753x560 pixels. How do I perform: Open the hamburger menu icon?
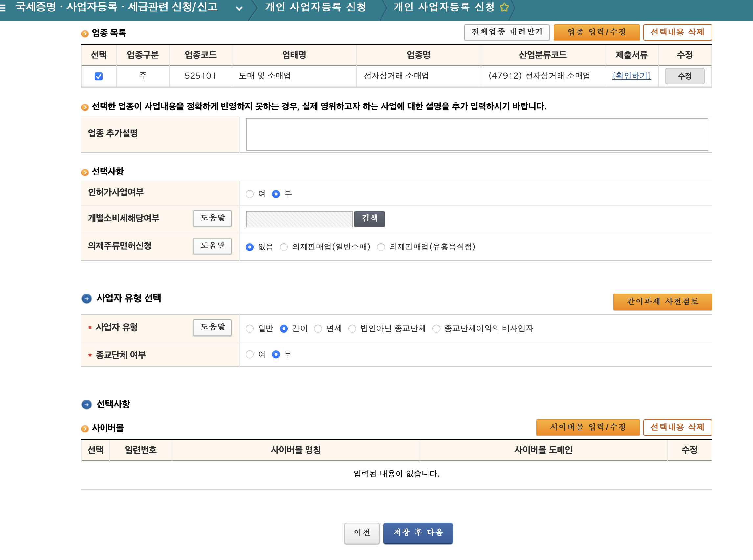click(x=3, y=8)
